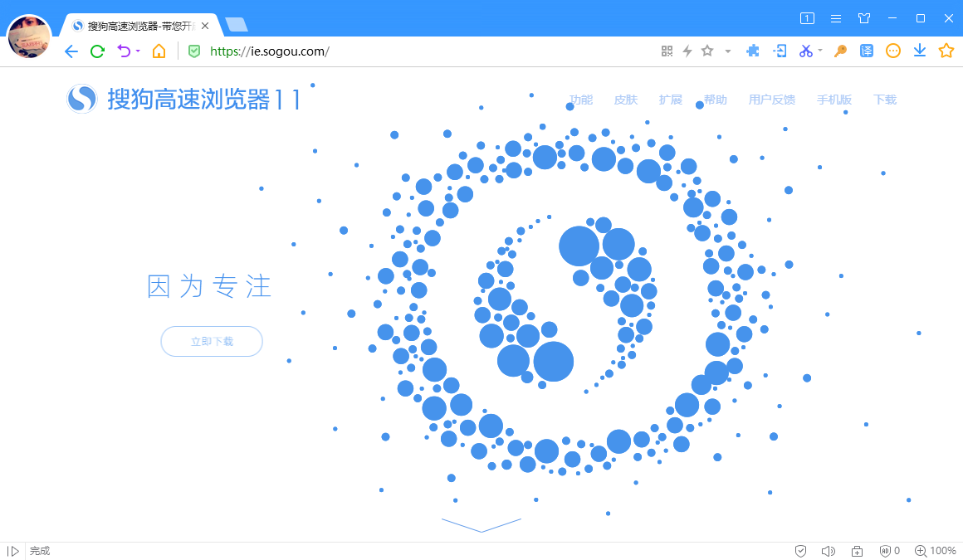Toggle high-speed mode lightning icon

[x=687, y=51]
